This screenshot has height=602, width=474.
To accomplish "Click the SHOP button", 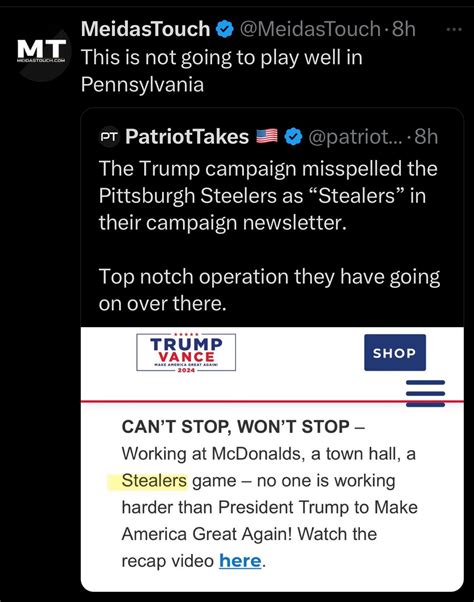I will click(x=395, y=352).
